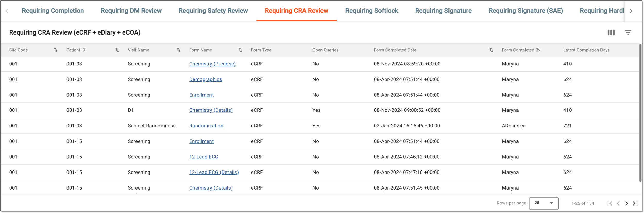Click the table title 'Requiring CRA Review (eCRF + eDiary + eCOA)'
Image resolution: width=644 pixels, height=213 pixels.
point(75,32)
